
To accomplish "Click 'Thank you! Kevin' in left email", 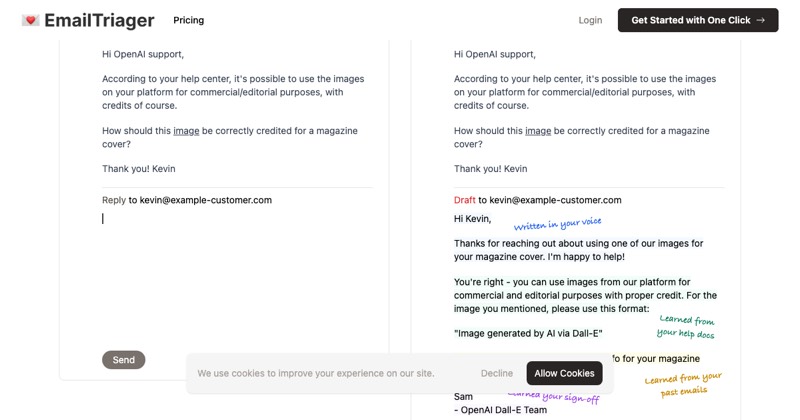I will click(x=139, y=169).
